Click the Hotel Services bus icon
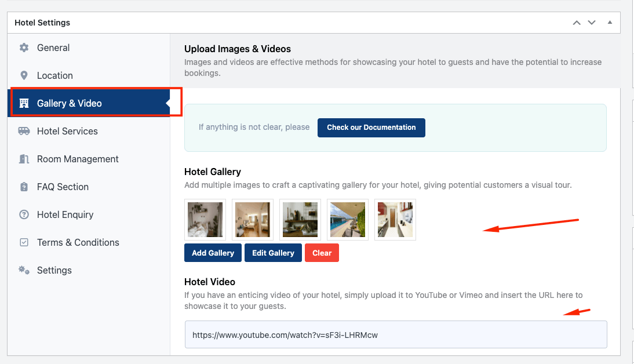634x364 pixels. (24, 131)
